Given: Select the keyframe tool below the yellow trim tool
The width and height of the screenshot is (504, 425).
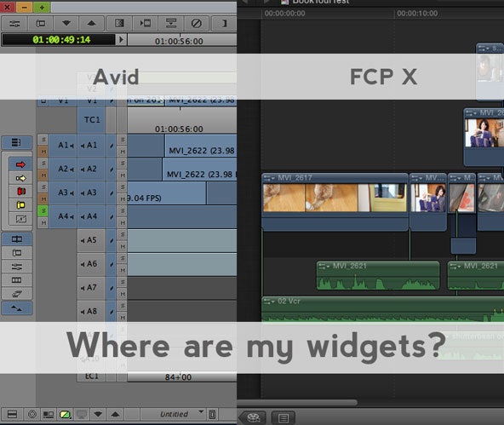Looking at the screenshot, I should click(x=20, y=219).
